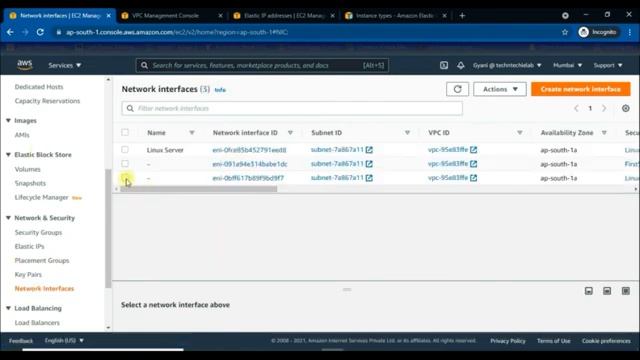
Task: Open external link icon for eni-091a94e314babe1dc VPC
Action: (473, 164)
